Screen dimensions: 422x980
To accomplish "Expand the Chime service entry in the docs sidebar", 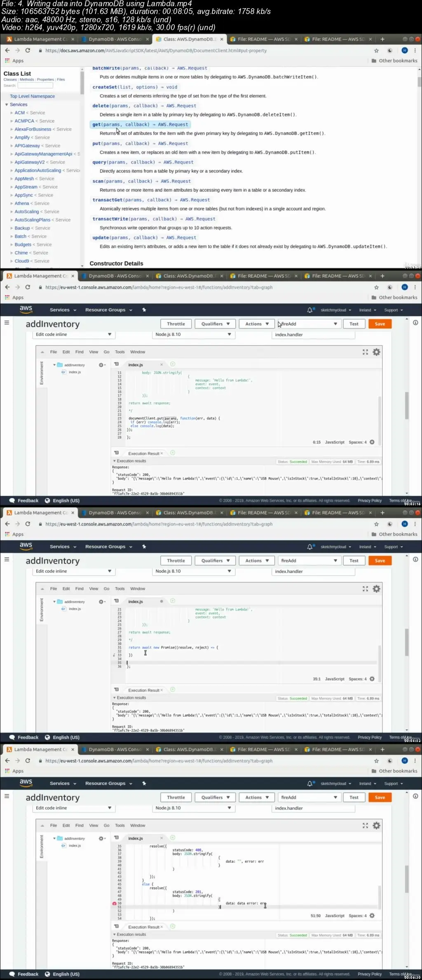I will point(12,253).
